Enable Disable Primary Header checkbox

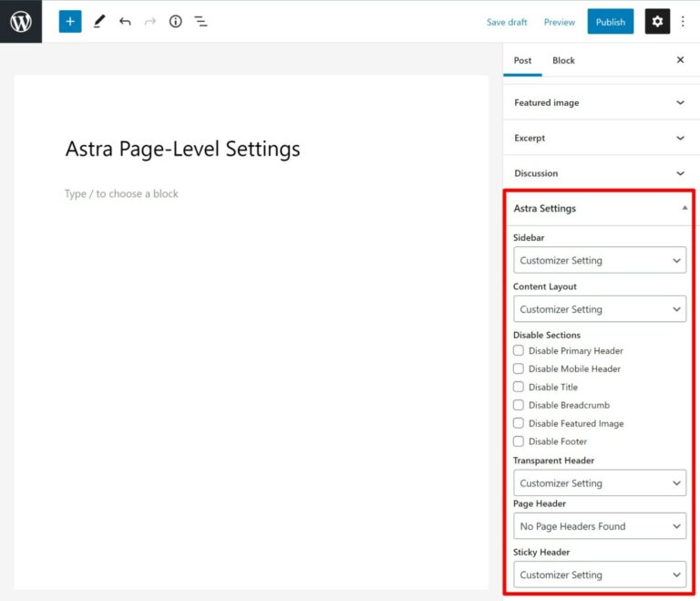(519, 350)
